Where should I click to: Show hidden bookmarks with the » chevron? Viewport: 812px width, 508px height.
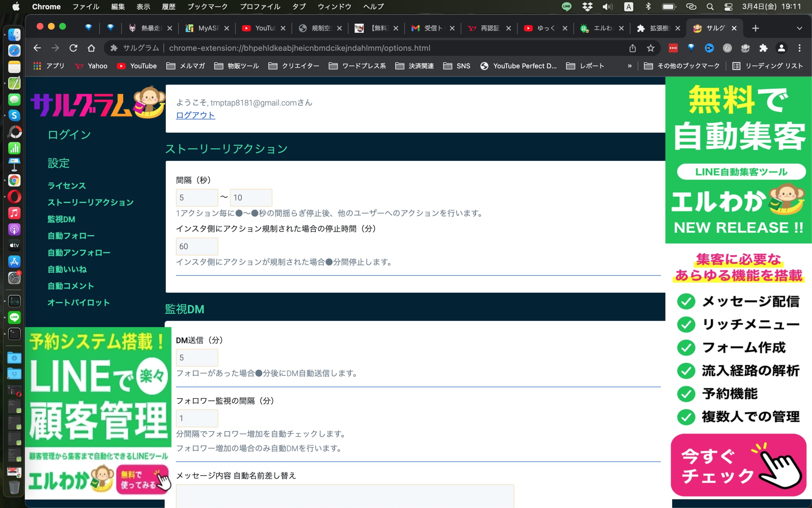pyautogui.click(x=630, y=66)
